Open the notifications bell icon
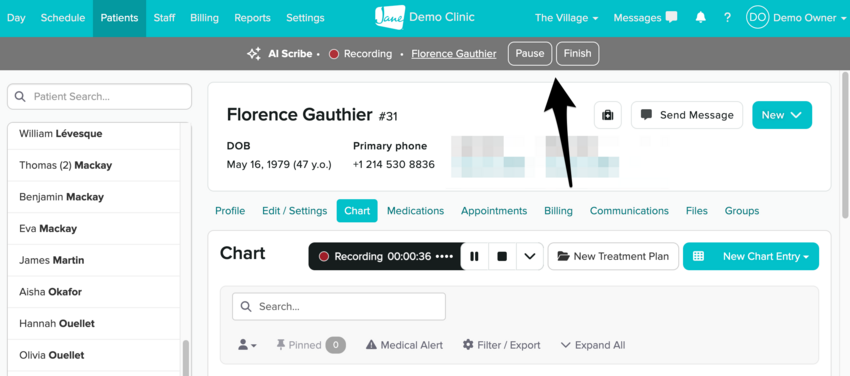 pos(700,18)
